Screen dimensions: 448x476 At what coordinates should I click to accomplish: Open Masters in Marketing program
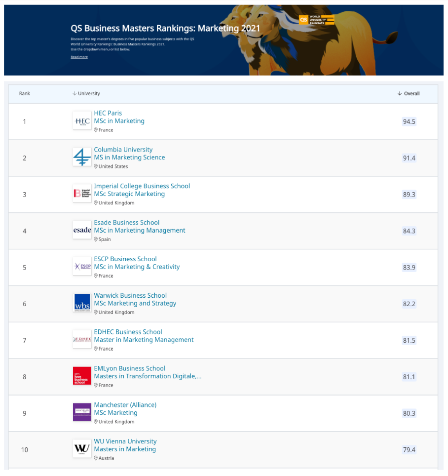[125, 449]
